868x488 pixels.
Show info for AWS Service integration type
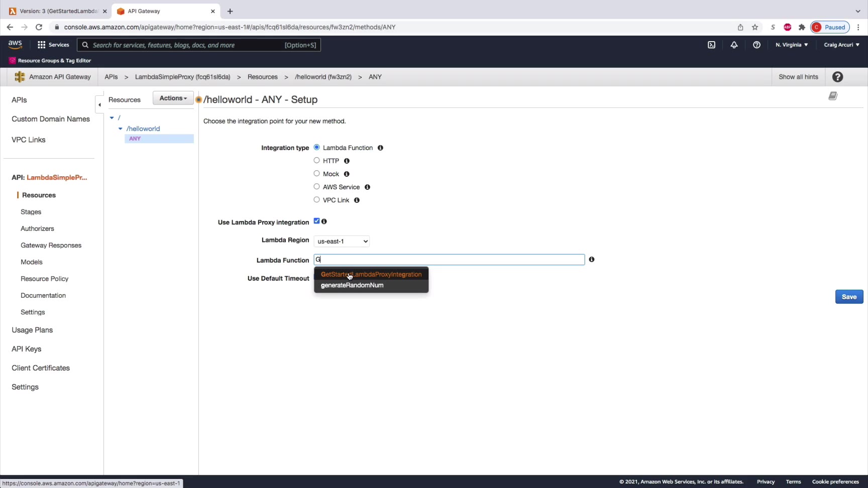pos(367,187)
